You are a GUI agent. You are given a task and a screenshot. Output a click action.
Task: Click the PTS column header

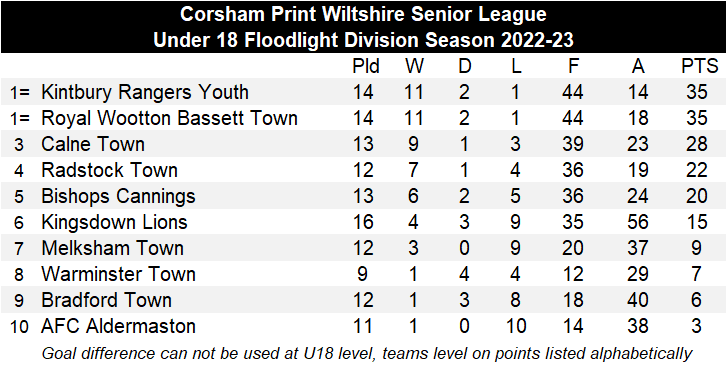700,67
